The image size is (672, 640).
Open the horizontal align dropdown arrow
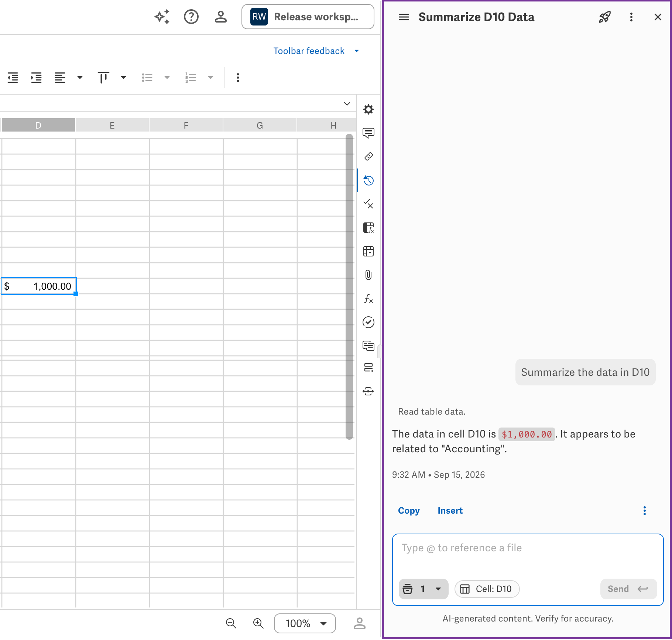pos(80,78)
